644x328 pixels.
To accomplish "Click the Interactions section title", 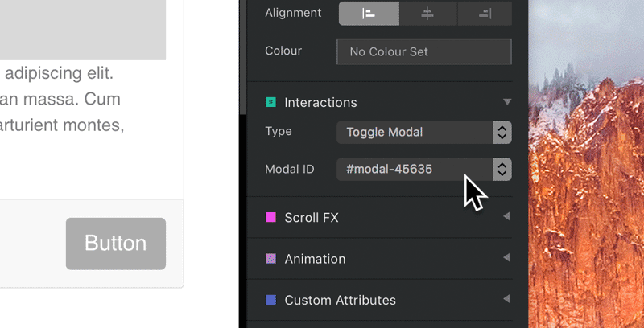I will (x=320, y=103).
